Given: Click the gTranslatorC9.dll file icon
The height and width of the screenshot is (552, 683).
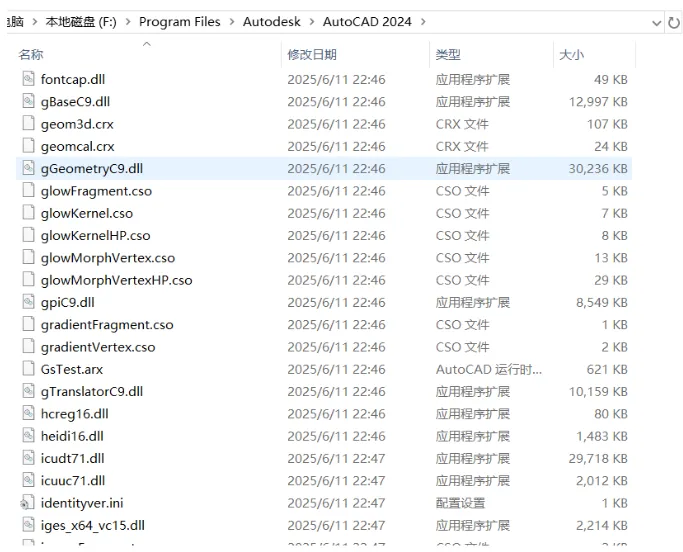Looking at the screenshot, I should click(28, 391).
